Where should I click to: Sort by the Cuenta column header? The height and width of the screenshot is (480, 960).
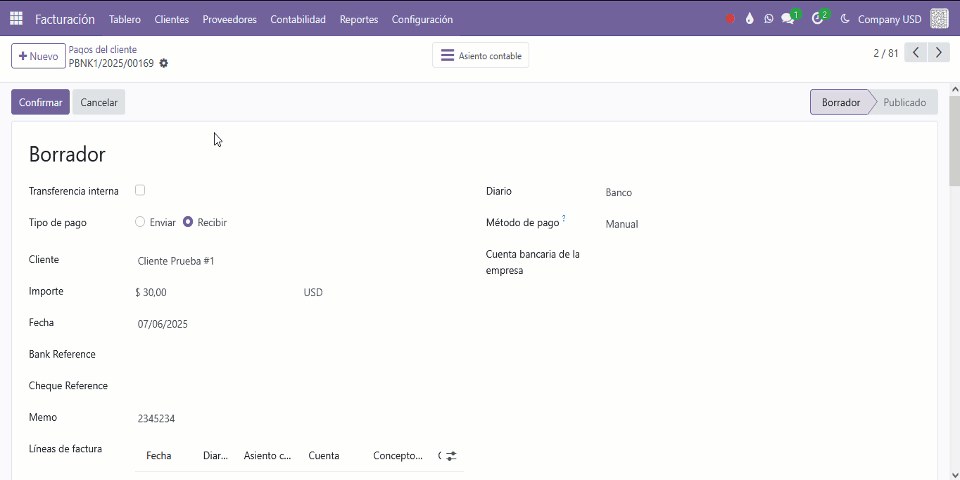pos(324,456)
